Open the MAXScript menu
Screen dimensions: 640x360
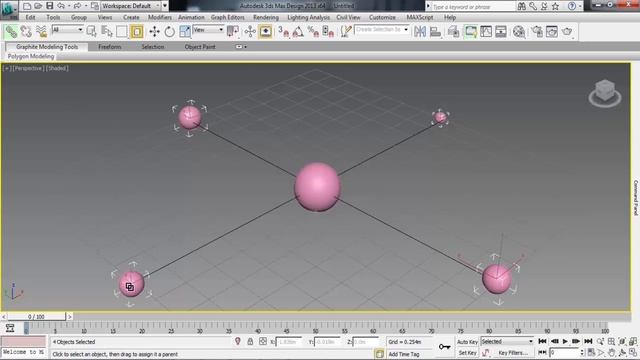(x=420, y=18)
